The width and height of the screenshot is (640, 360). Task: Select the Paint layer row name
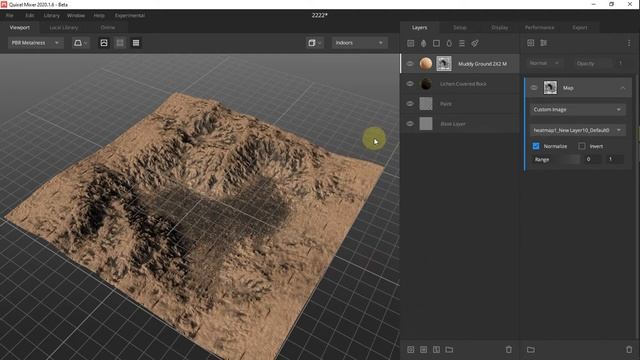pos(445,104)
